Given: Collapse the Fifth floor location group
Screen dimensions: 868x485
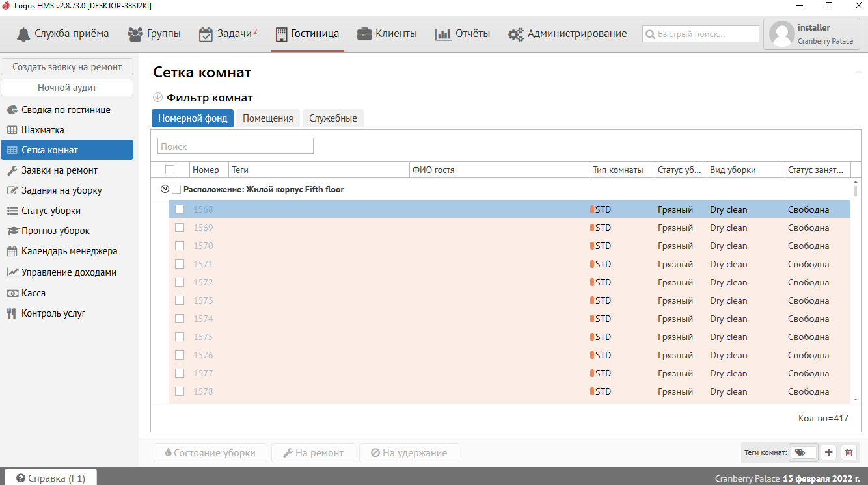Looking at the screenshot, I should pos(165,189).
